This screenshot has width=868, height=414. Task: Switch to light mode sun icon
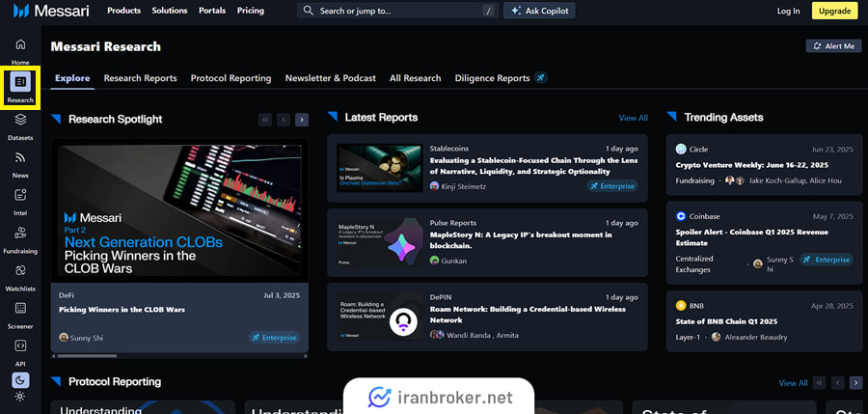click(20, 397)
